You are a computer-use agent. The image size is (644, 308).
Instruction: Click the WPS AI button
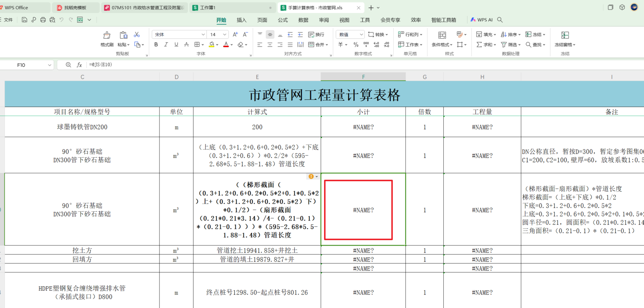coord(482,20)
